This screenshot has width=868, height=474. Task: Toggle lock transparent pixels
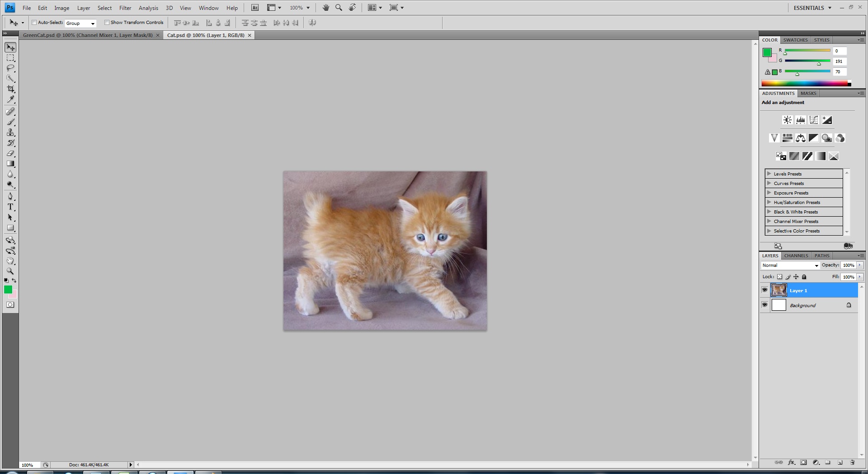(780, 277)
